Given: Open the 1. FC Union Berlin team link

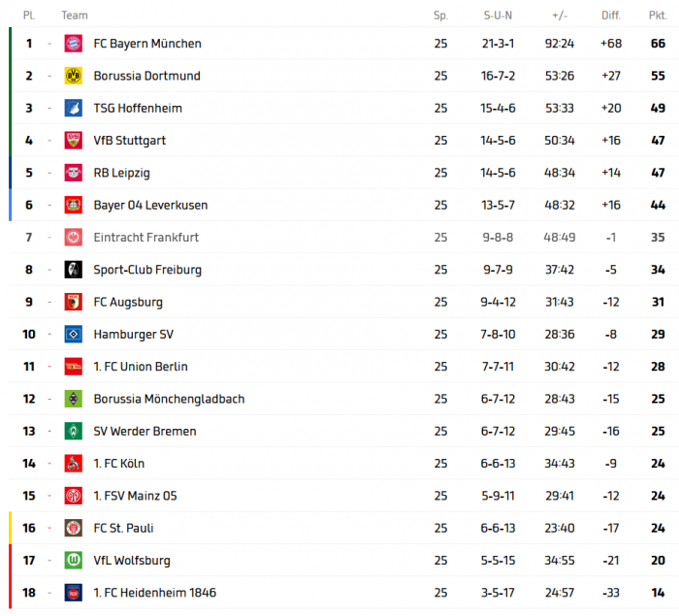Looking at the screenshot, I should tap(141, 367).
